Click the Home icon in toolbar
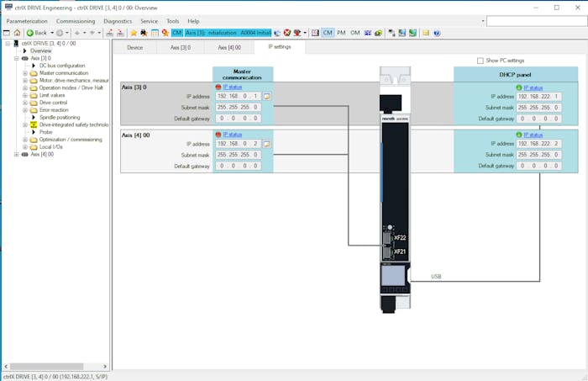This screenshot has width=588, height=381. 17,33
